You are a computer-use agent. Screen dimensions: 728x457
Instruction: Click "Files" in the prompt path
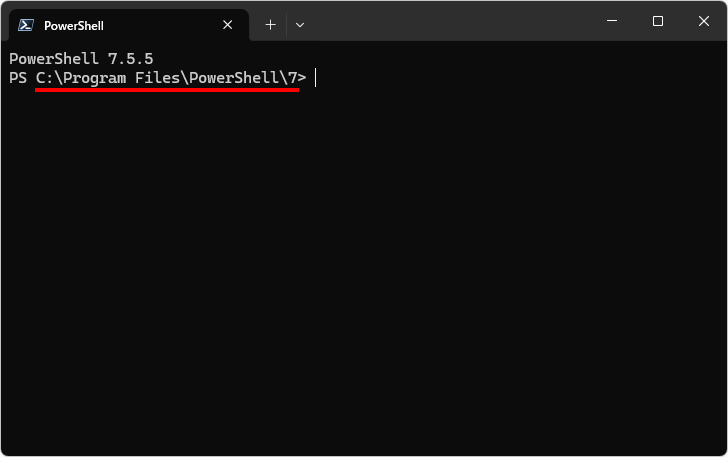click(x=158, y=78)
